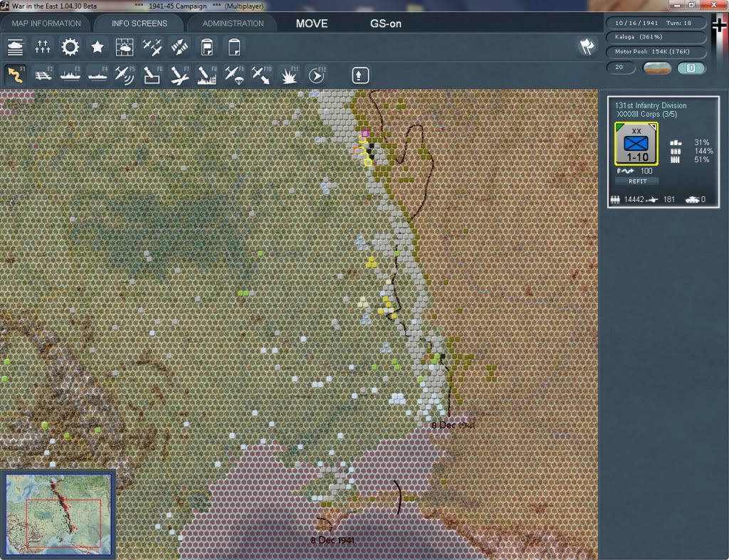Open the production gear icon
729x560 pixels.
click(x=70, y=48)
